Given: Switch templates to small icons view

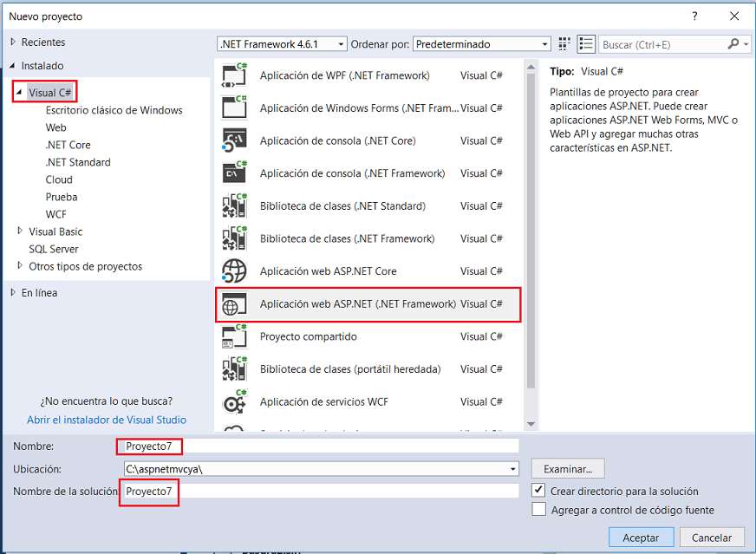Looking at the screenshot, I should click(x=564, y=44).
